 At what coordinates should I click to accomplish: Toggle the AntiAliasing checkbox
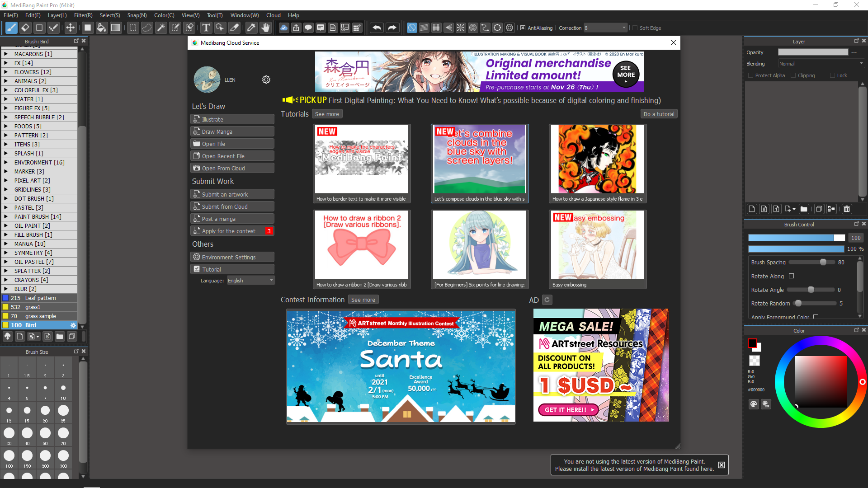click(523, 28)
